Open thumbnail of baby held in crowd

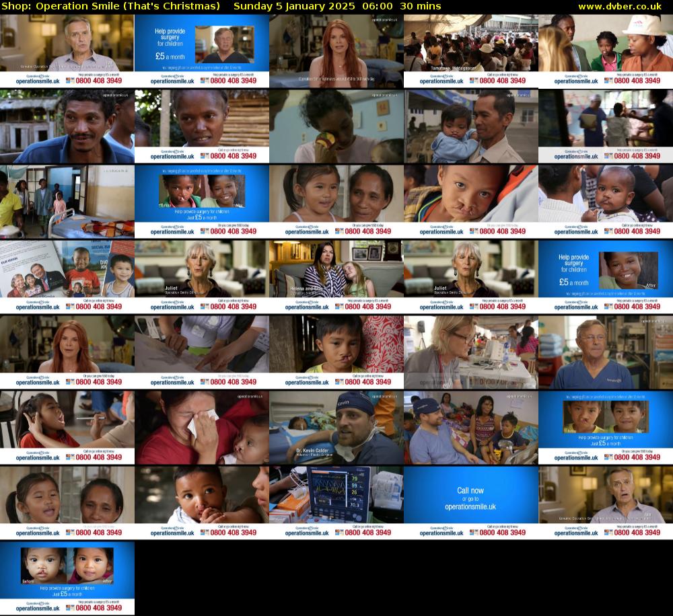point(606,202)
